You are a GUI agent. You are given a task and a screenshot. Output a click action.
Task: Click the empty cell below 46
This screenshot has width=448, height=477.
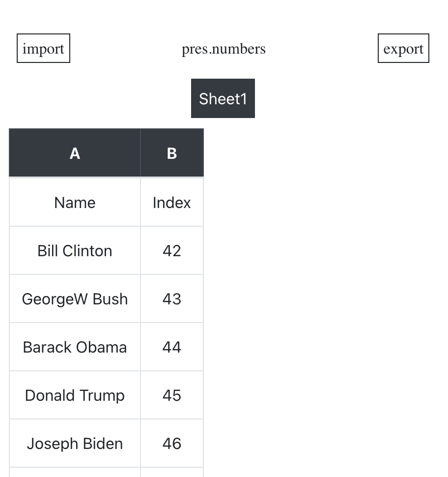point(172,473)
